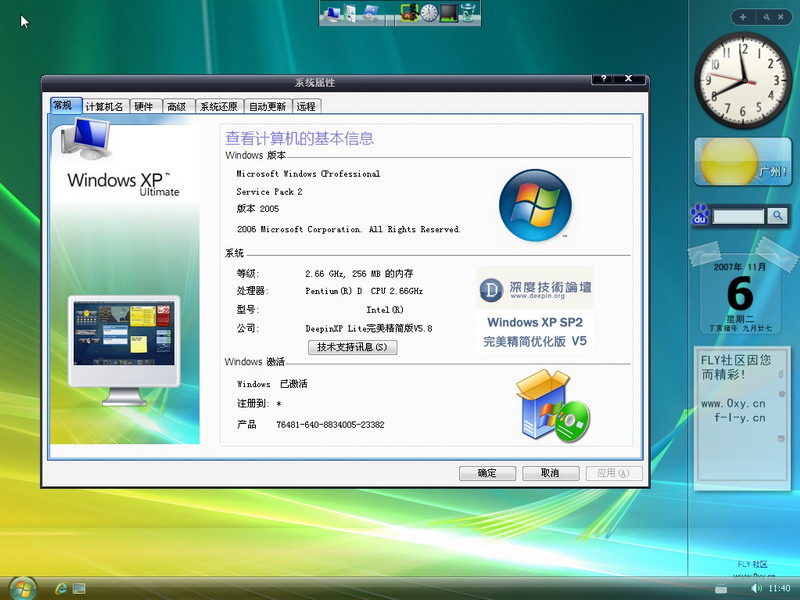The image size is (800, 600).
Task: Open the performance monitor icon in top dock
Action: pyautogui.click(x=449, y=13)
